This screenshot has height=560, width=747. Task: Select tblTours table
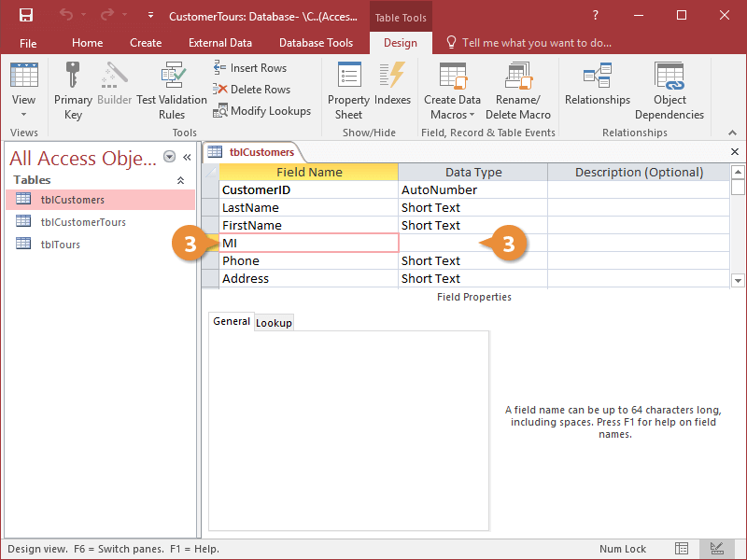[x=100, y=245]
